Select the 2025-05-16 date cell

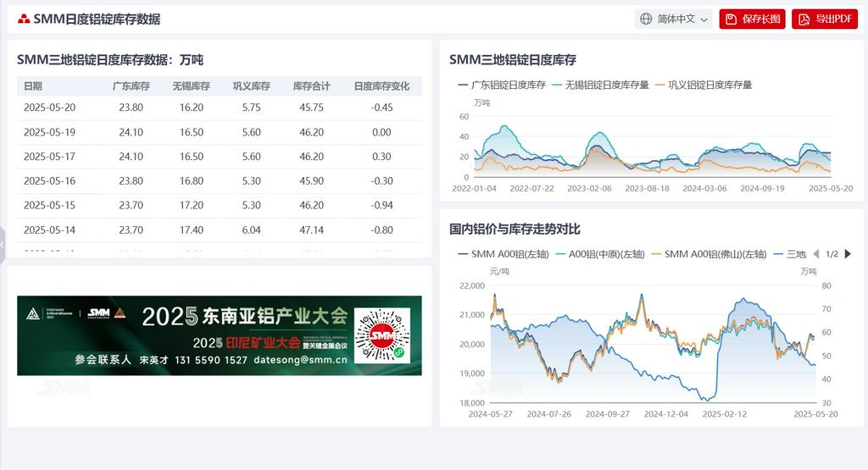tap(49, 181)
